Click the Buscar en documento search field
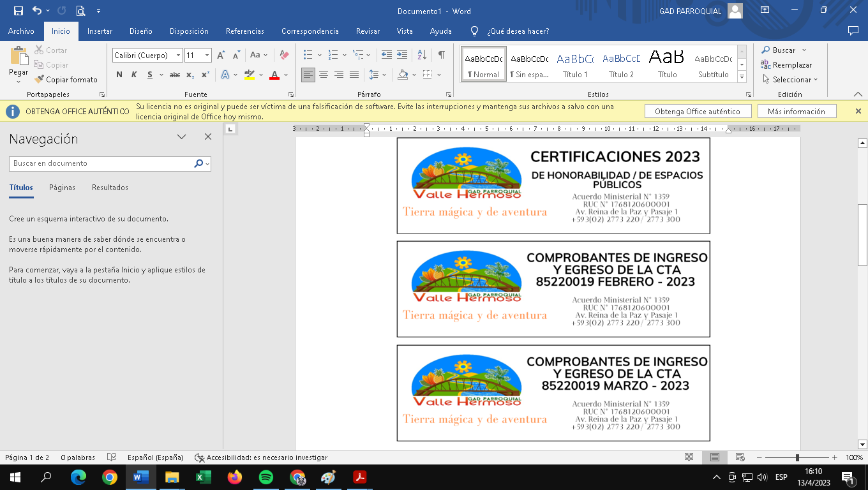This screenshot has width=868, height=490. [x=102, y=163]
